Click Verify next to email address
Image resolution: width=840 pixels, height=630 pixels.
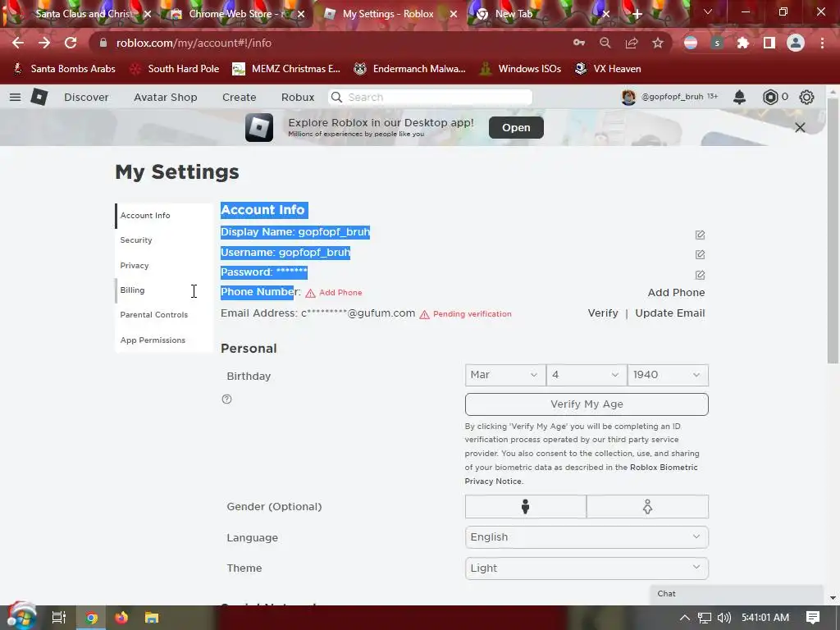coord(603,313)
